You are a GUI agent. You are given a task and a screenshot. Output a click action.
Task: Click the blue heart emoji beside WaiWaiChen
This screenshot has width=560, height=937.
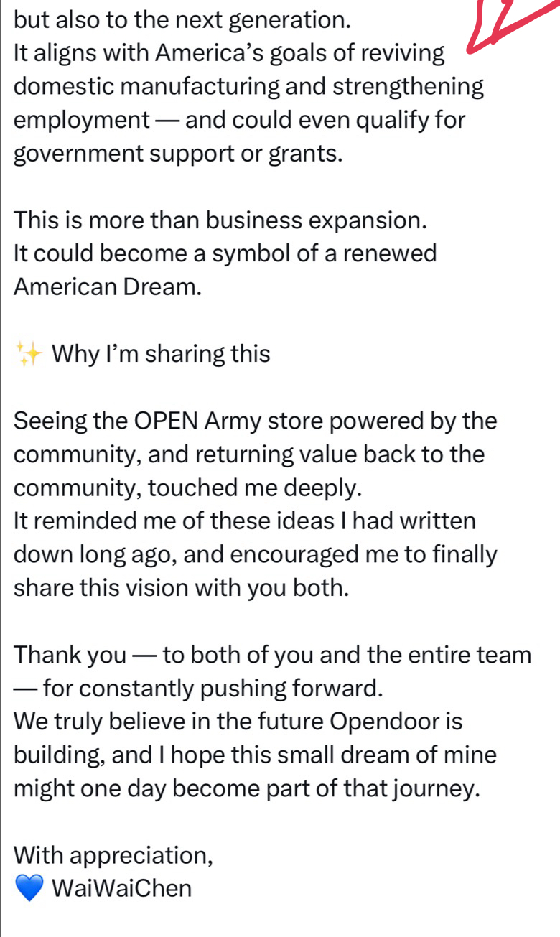(30, 889)
